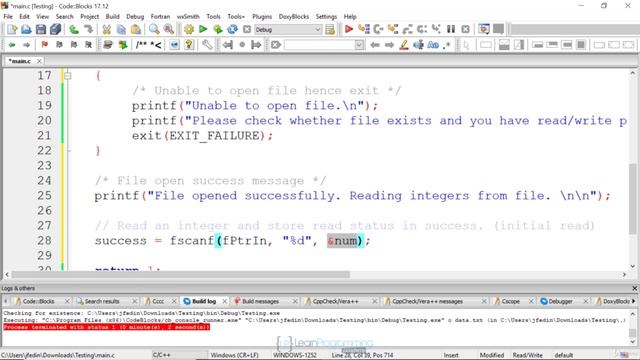
Task: Open a file with the folder icon
Action: pyautogui.click(x=26, y=29)
